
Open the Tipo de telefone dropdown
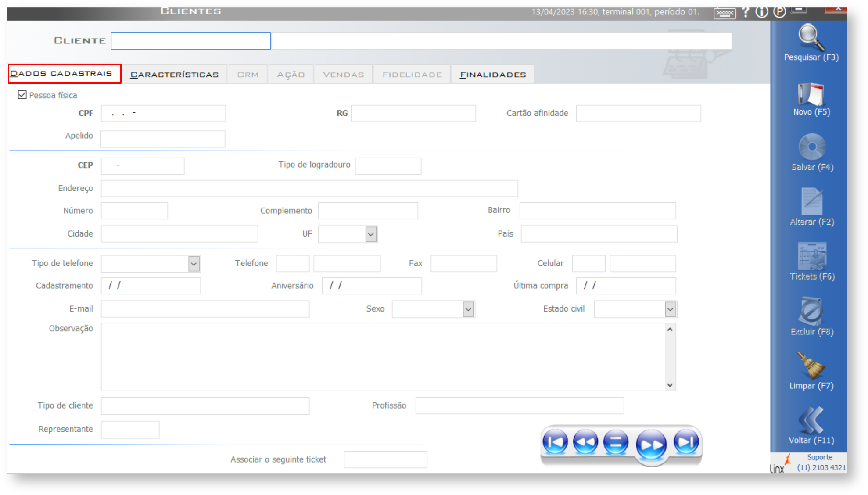pyautogui.click(x=194, y=264)
